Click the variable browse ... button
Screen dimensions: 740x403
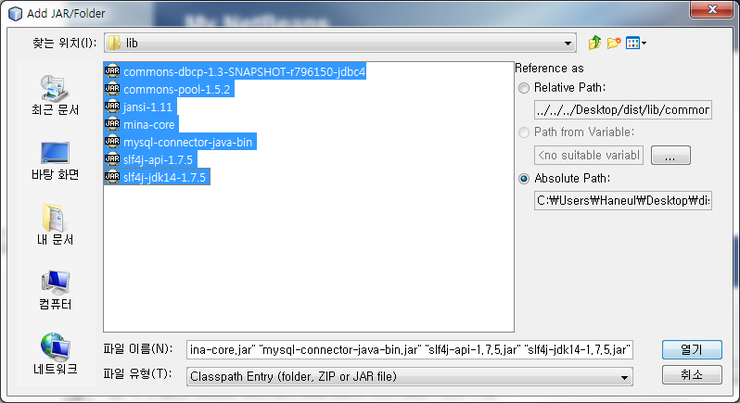(x=671, y=155)
